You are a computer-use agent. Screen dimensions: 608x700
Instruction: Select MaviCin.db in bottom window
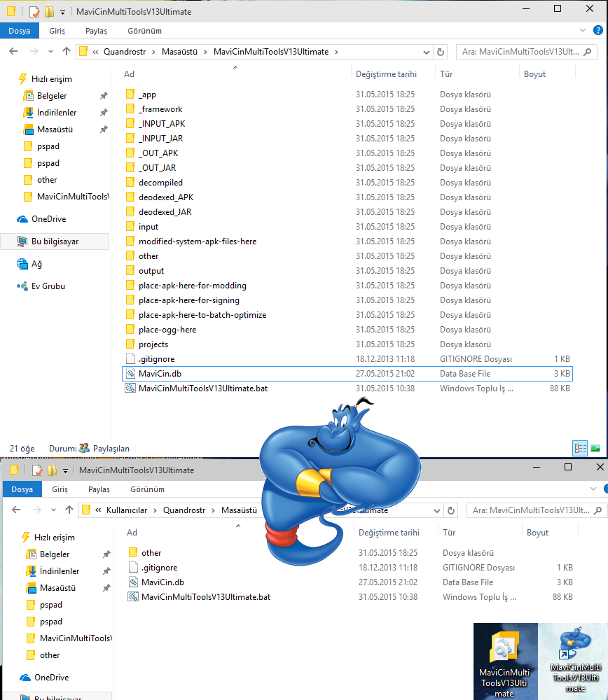click(x=163, y=582)
